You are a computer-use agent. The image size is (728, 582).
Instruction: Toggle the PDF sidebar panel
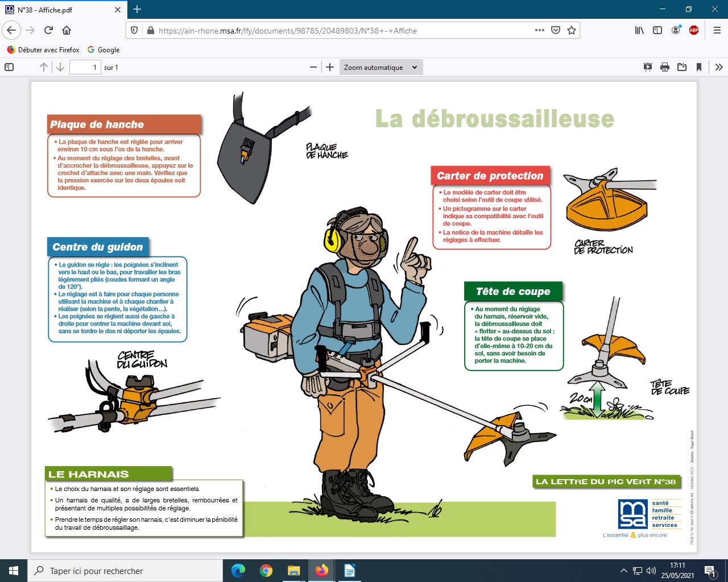[x=9, y=67]
